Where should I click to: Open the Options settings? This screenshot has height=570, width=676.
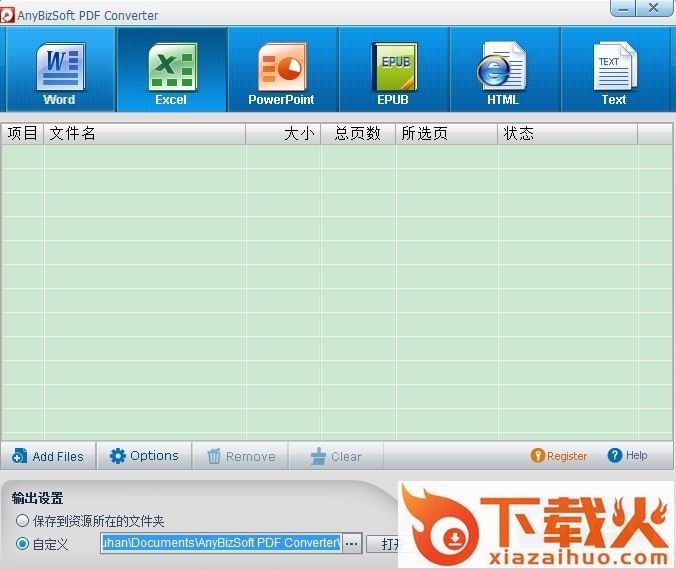pos(144,456)
